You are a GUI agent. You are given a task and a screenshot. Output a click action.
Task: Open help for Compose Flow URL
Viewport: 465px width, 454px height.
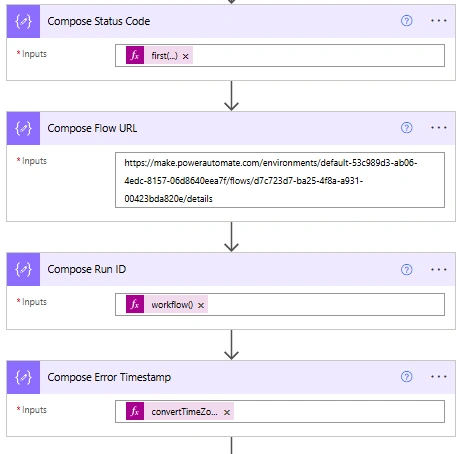406,128
